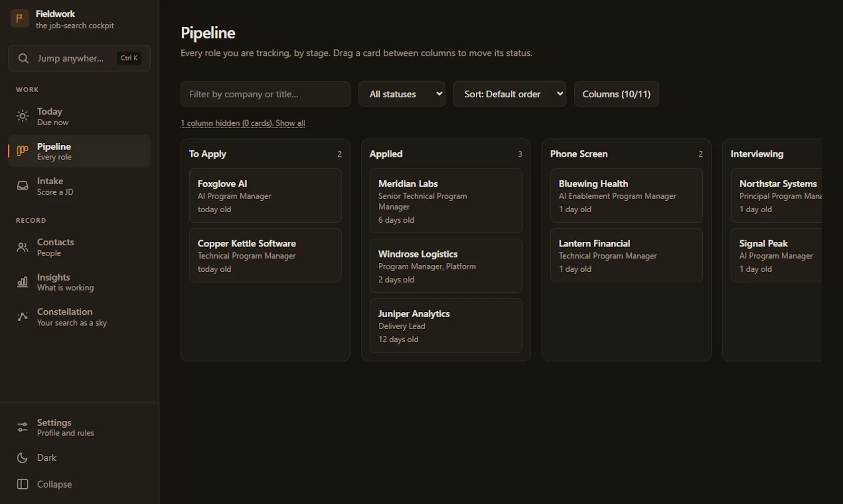Click the Applied column count 3
Image resolution: width=843 pixels, height=504 pixels.
[x=520, y=154]
